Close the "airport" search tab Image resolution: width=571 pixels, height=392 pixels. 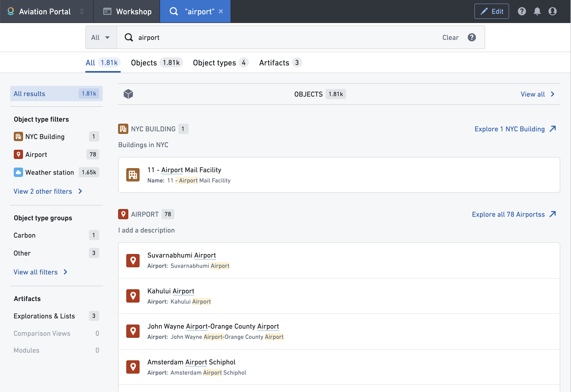coord(221,11)
